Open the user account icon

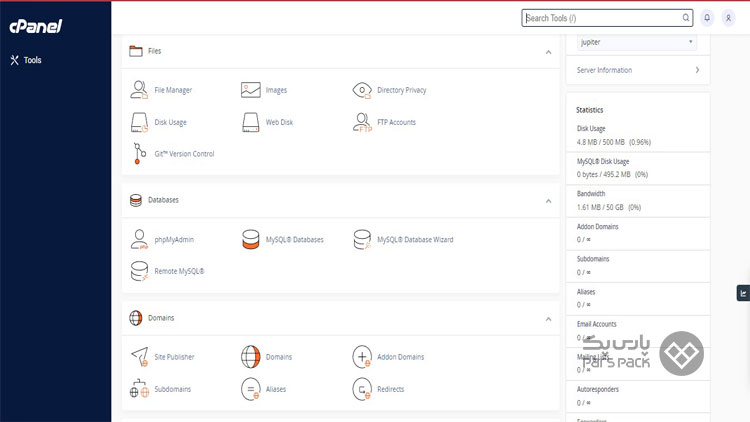coord(728,18)
